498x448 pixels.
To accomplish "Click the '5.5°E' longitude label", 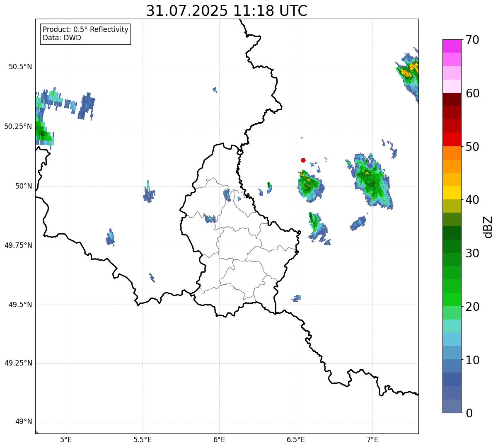I will click(143, 440).
